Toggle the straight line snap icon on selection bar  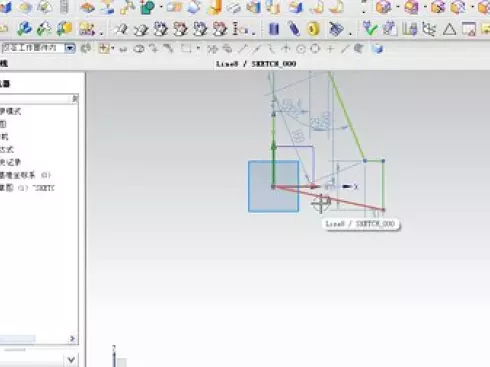coord(242,49)
